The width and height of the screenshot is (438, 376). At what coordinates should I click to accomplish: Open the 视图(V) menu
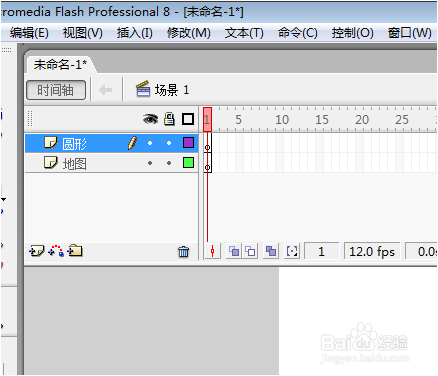pyautogui.click(x=83, y=33)
